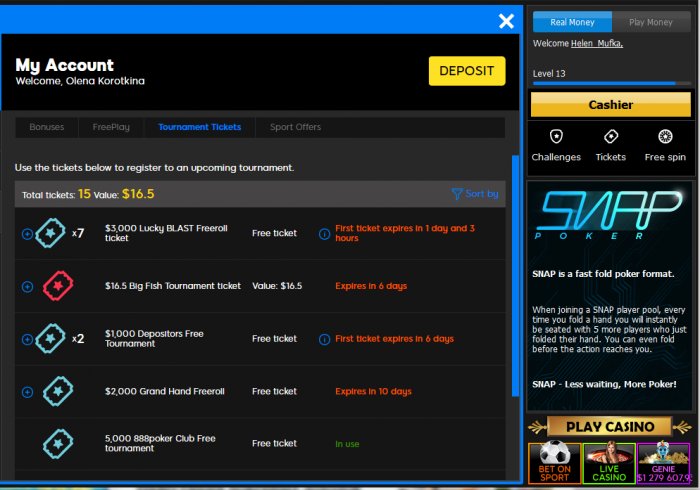Viewport: 700px width, 490px height.
Task: Click 'Value: $16.5' in Big Fish row
Action: click(x=277, y=286)
